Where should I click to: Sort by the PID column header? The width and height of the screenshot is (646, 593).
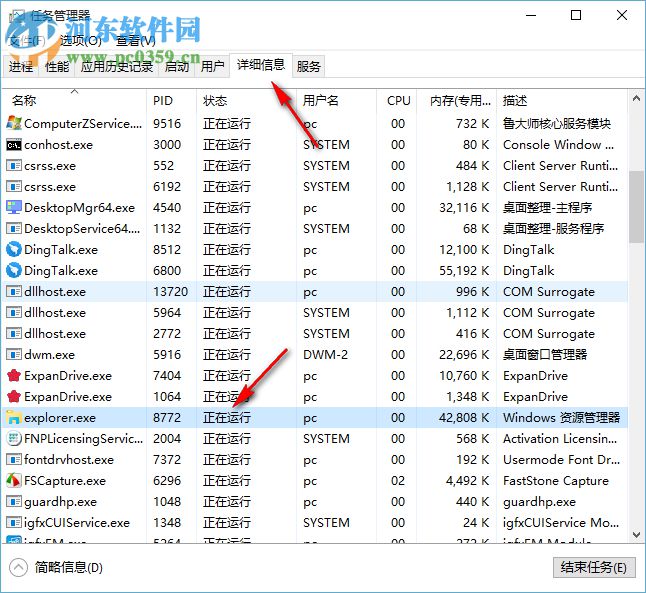171,100
